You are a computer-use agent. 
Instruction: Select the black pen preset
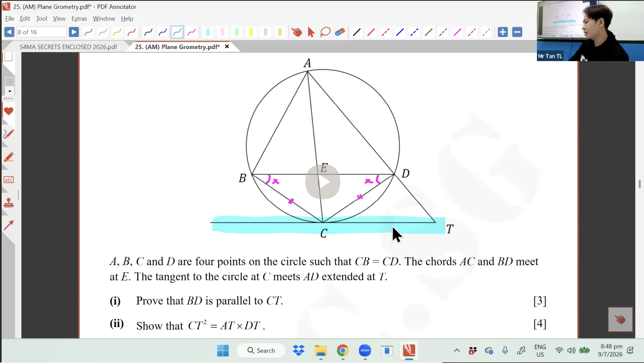pyautogui.click(x=148, y=32)
